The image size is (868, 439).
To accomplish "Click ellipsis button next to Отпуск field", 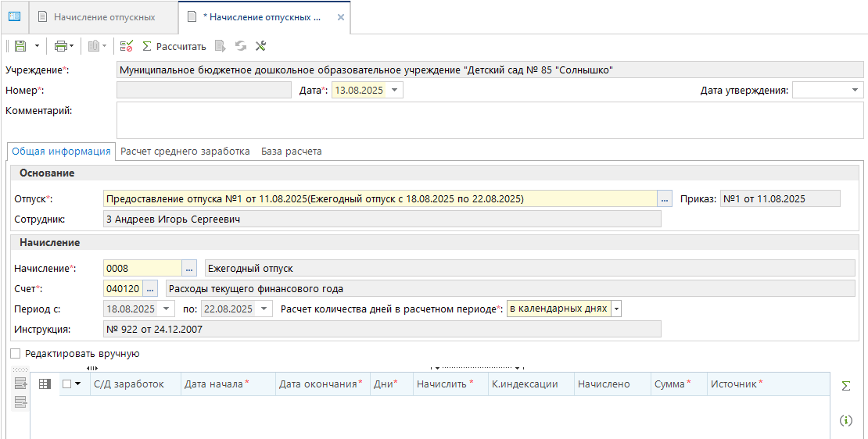I will 665,199.
